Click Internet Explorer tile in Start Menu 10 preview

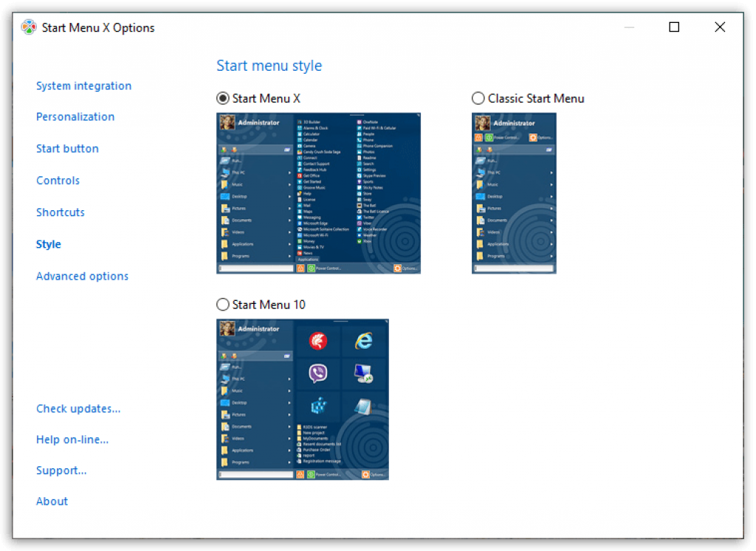coord(362,340)
